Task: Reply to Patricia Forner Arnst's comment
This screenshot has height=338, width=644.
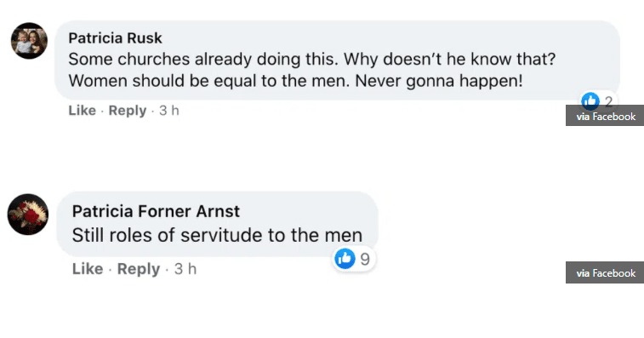Action: 139,269
